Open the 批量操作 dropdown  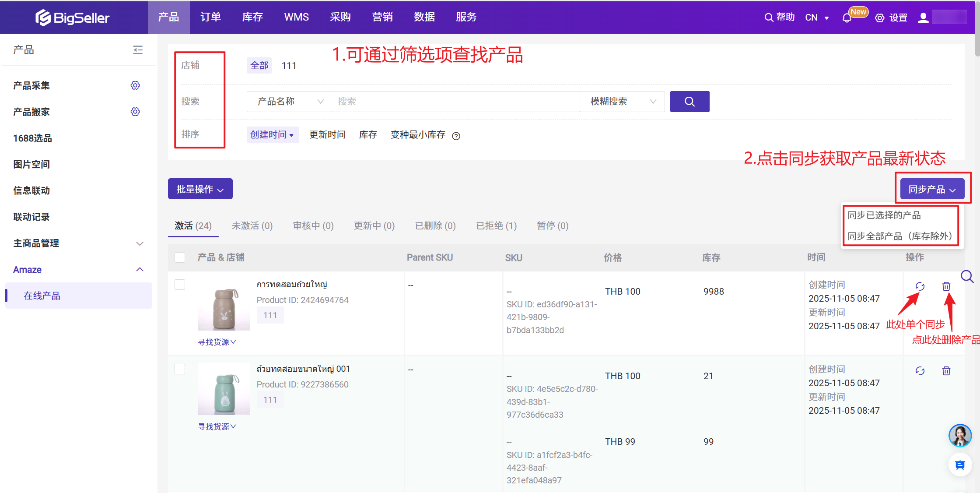pos(200,189)
